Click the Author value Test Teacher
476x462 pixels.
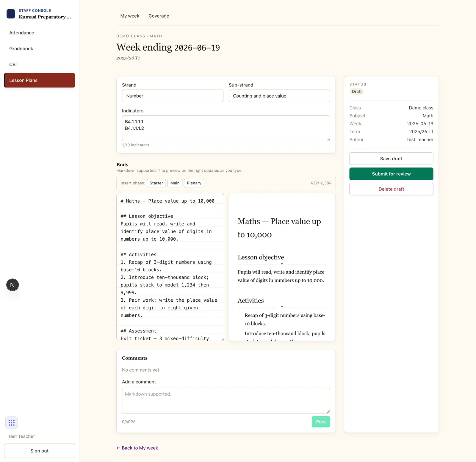[420, 140]
